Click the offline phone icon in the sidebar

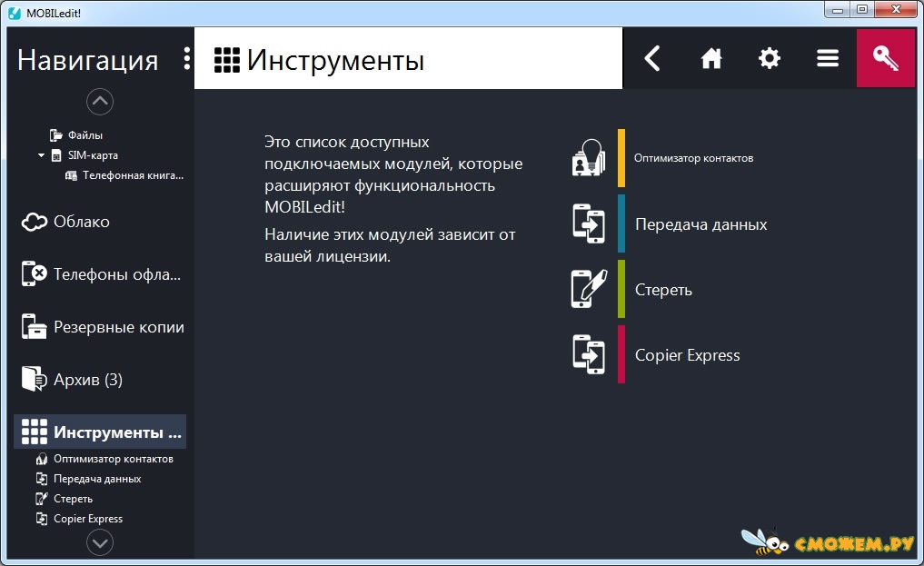[35, 273]
